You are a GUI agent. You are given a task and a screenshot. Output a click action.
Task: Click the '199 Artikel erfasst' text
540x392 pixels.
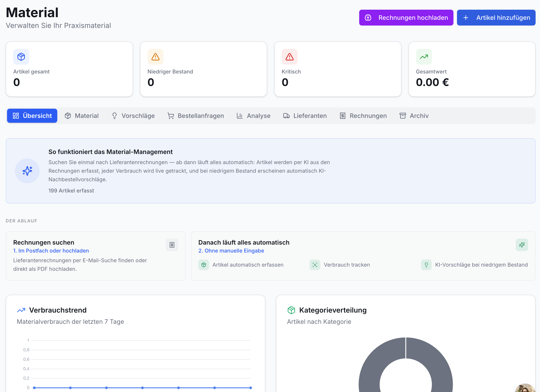pyautogui.click(x=71, y=191)
